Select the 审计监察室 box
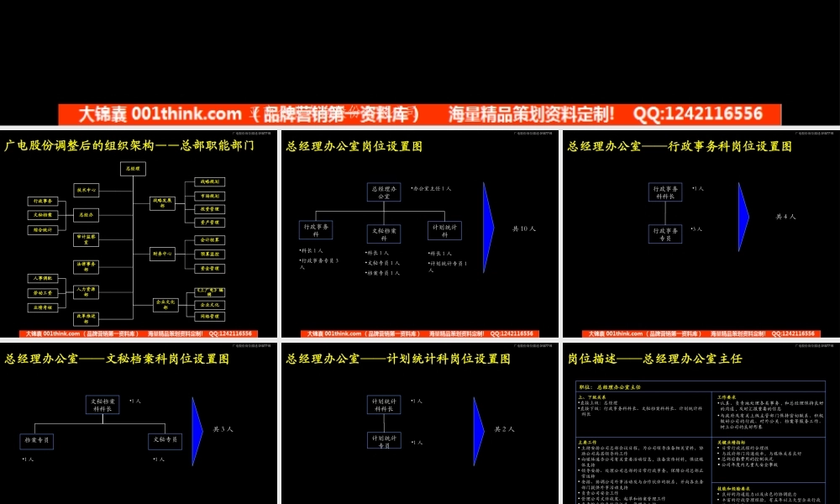The image size is (840, 504). [x=85, y=239]
